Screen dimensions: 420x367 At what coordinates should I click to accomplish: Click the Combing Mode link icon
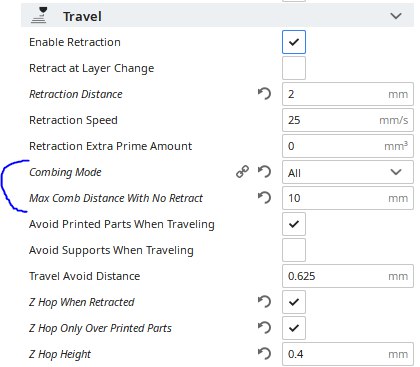pos(242,172)
